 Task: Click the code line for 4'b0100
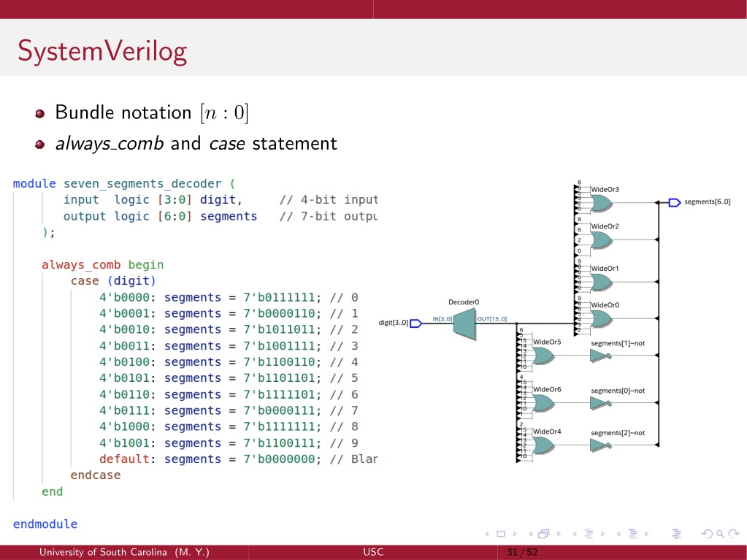pos(229,362)
